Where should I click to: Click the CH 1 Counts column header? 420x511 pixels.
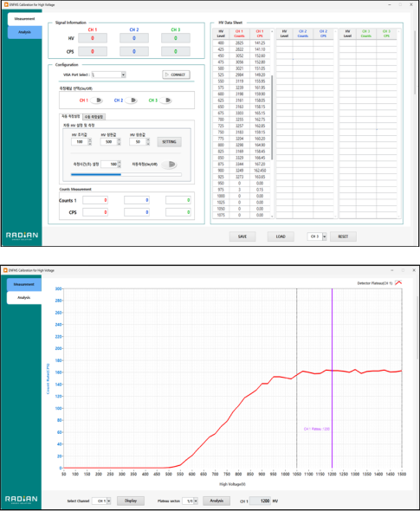tap(239, 34)
